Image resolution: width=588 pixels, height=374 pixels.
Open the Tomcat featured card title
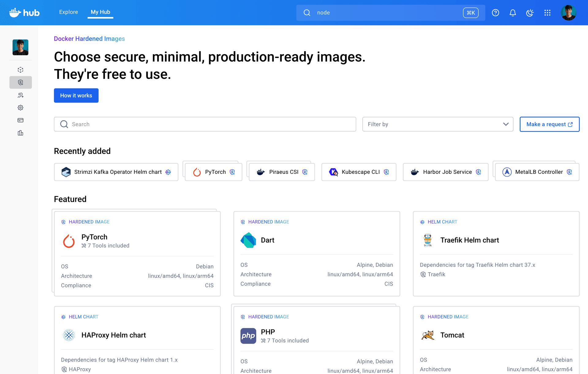[x=452, y=335]
